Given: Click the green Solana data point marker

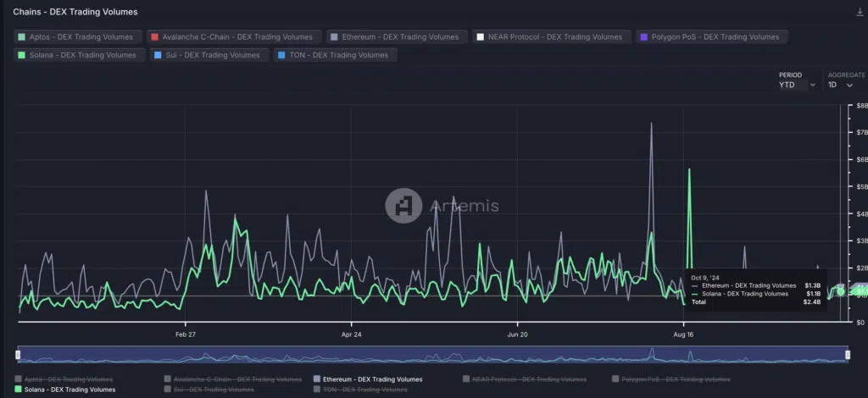Looking at the screenshot, I should click(840, 291).
